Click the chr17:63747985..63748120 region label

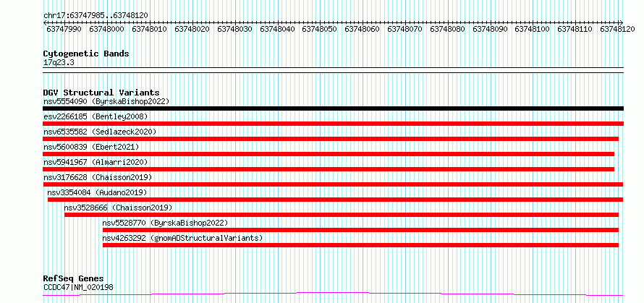96,15
